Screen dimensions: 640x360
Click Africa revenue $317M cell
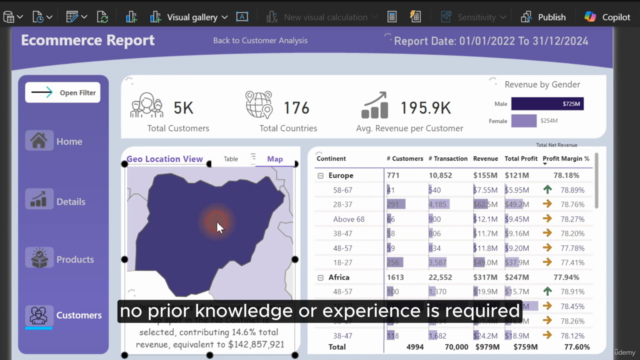(485, 278)
